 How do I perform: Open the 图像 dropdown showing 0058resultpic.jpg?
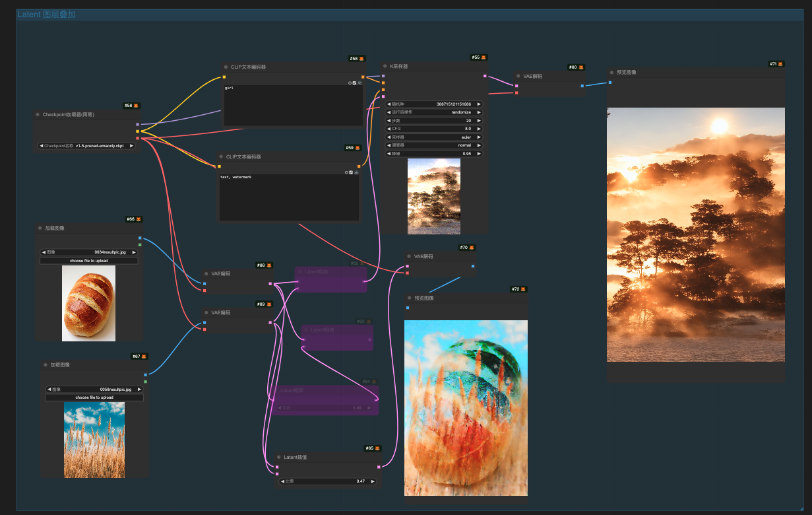tap(94, 390)
